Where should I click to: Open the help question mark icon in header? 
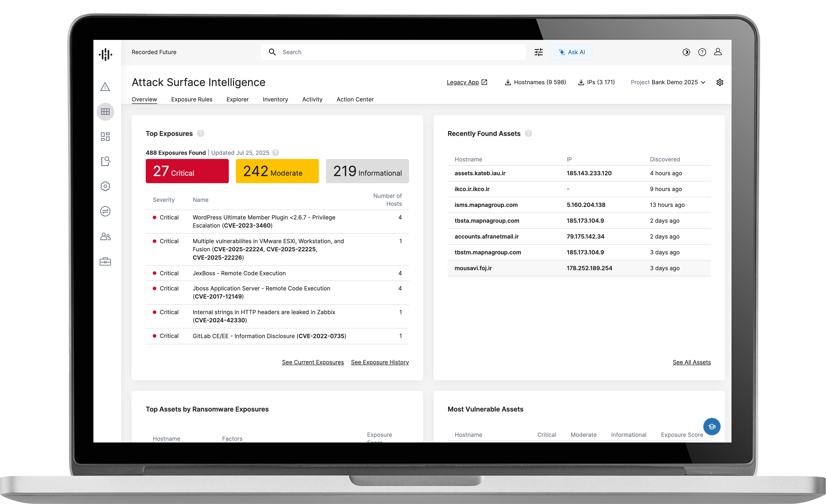pos(702,52)
